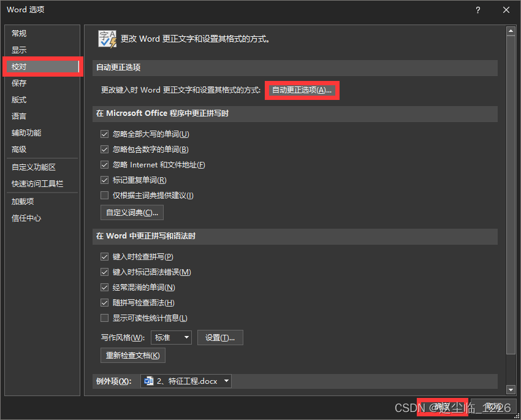The height and width of the screenshot is (420, 521).
Task: Toggle 键入时标记语法错误 checkbox
Action: click(104, 272)
